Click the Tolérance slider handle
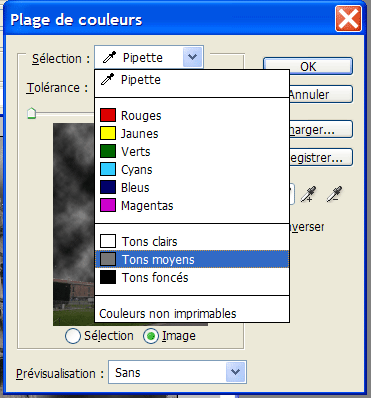Screen dimensions: 371x398 point(31,113)
